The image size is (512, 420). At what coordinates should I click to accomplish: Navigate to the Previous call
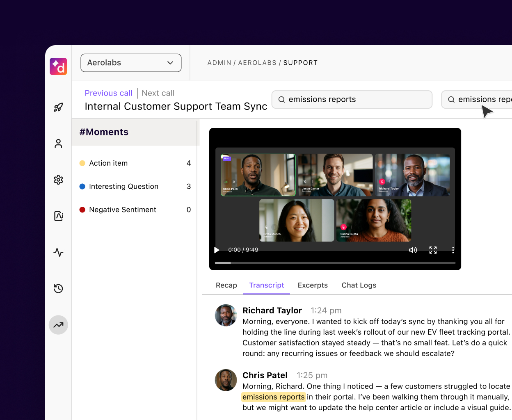[x=108, y=93]
